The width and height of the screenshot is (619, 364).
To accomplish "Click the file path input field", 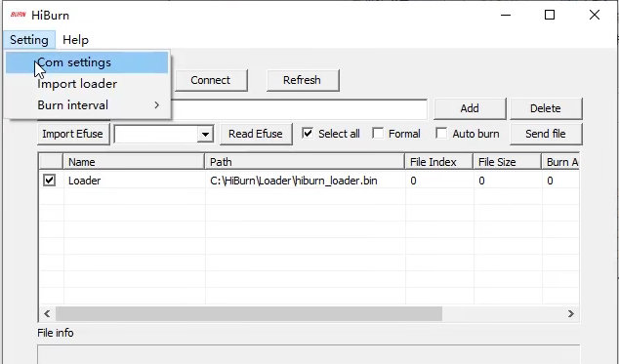I will (x=299, y=109).
